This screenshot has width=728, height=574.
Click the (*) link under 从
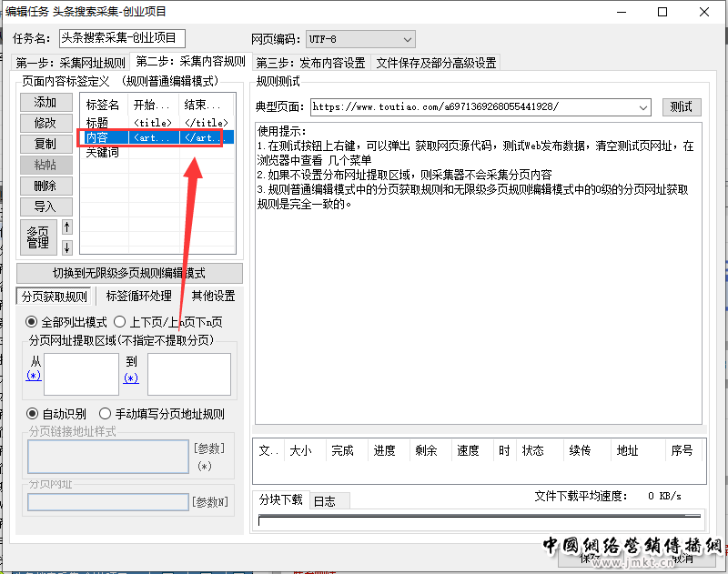[x=34, y=376]
